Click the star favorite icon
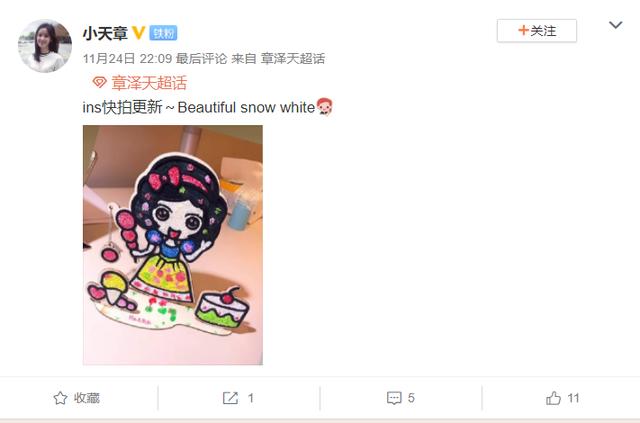This screenshot has height=423, width=640. (60, 398)
